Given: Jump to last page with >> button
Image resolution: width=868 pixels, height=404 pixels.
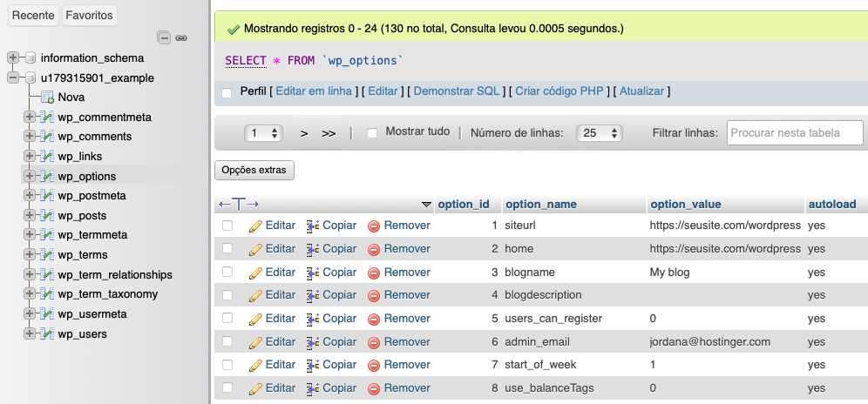Looking at the screenshot, I should [x=329, y=133].
